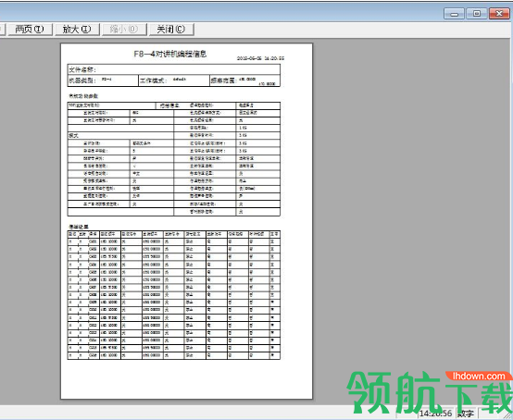Click the 文件名称: label on the page
The width and height of the screenshot is (513, 420).
[x=82, y=69]
